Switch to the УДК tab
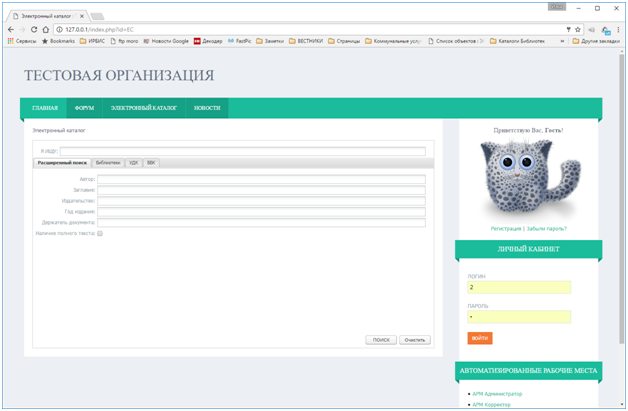This screenshot has height=411, width=628. click(x=133, y=162)
